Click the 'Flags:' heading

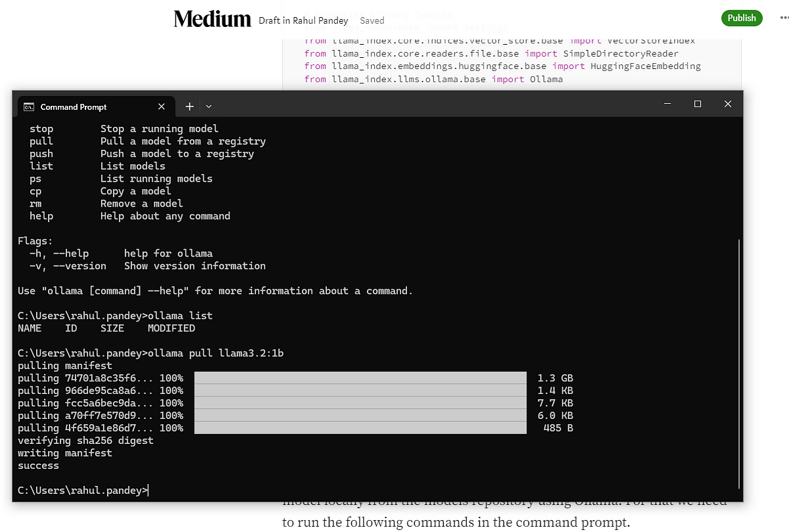tap(36, 241)
